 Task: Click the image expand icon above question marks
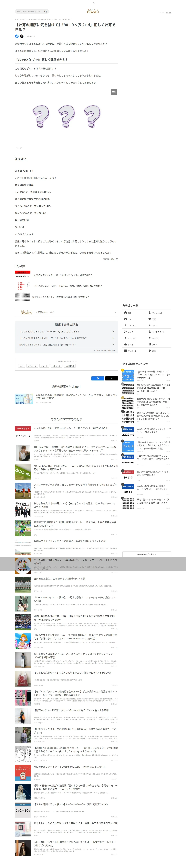point(114,92)
